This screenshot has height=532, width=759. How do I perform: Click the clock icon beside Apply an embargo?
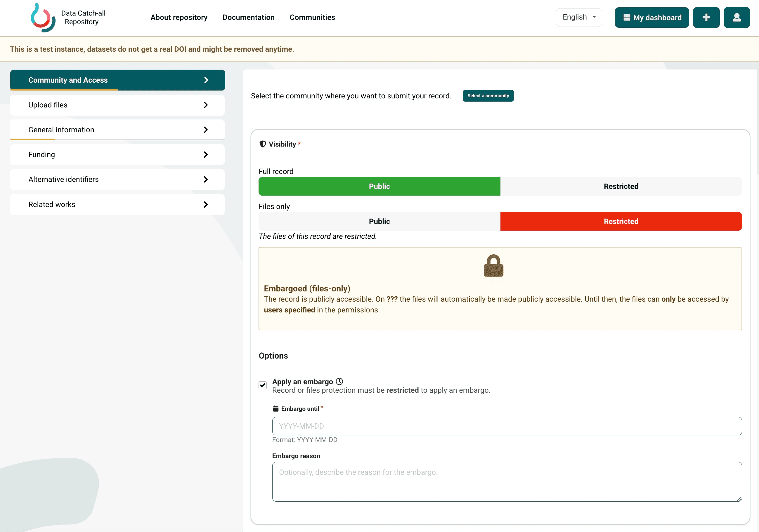339,381
